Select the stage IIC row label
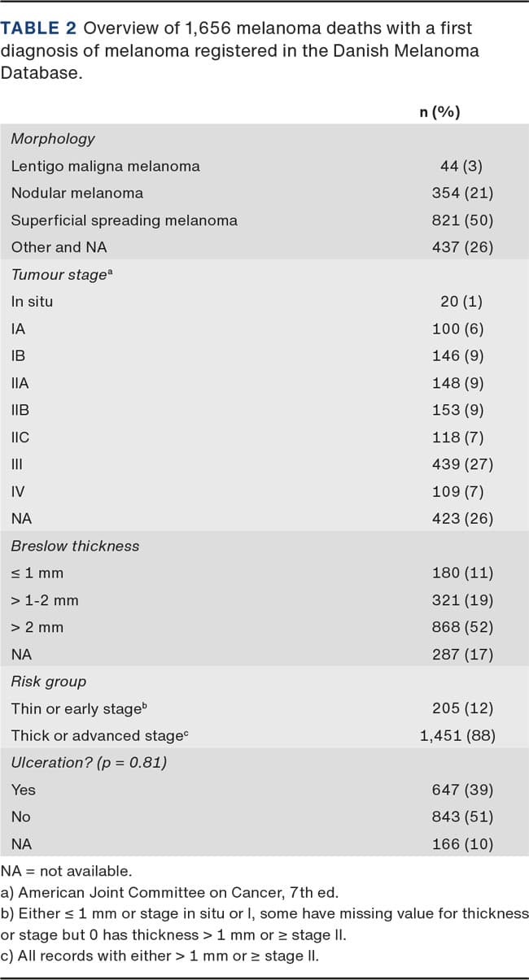The image size is (529, 980). (x=20, y=438)
